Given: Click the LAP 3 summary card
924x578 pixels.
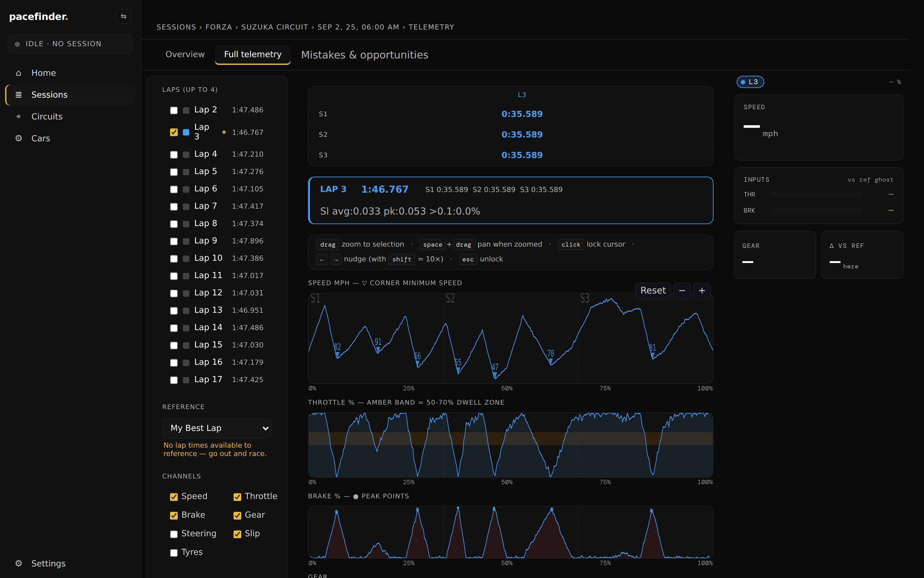Looking at the screenshot, I should [x=511, y=200].
